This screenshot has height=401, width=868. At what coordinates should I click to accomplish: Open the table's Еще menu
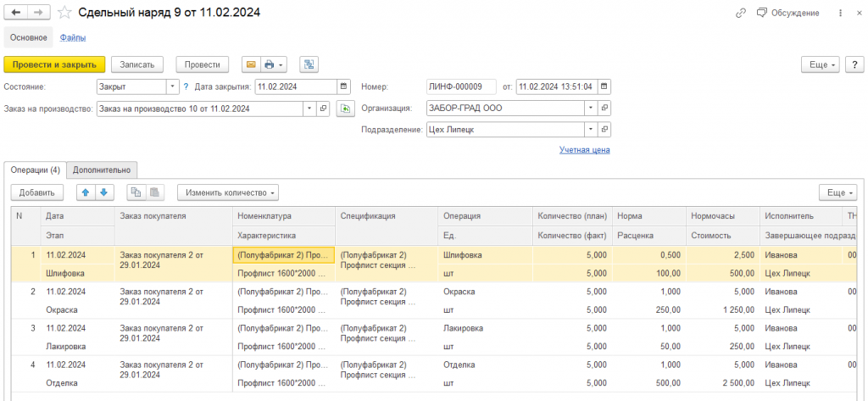pos(838,192)
